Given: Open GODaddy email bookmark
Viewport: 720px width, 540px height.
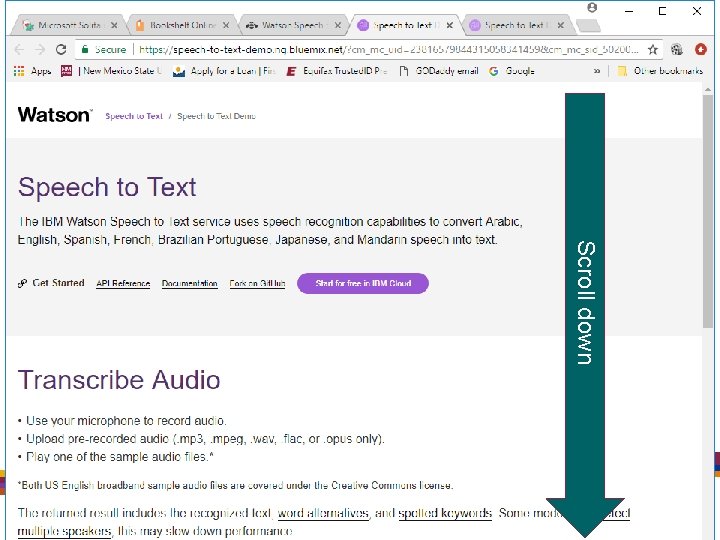Looking at the screenshot, I should [x=439, y=71].
